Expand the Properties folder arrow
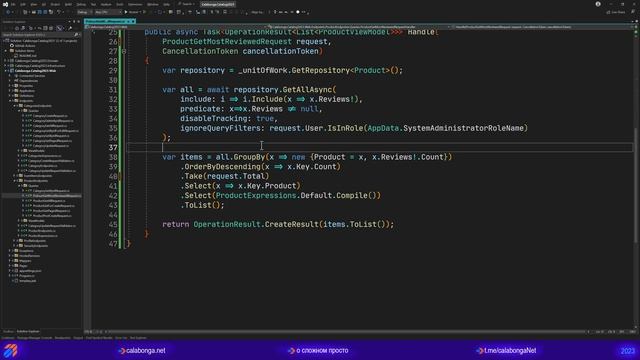The height and width of the screenshot is (360, 640). pyautogui.click(x=10, y=86)
